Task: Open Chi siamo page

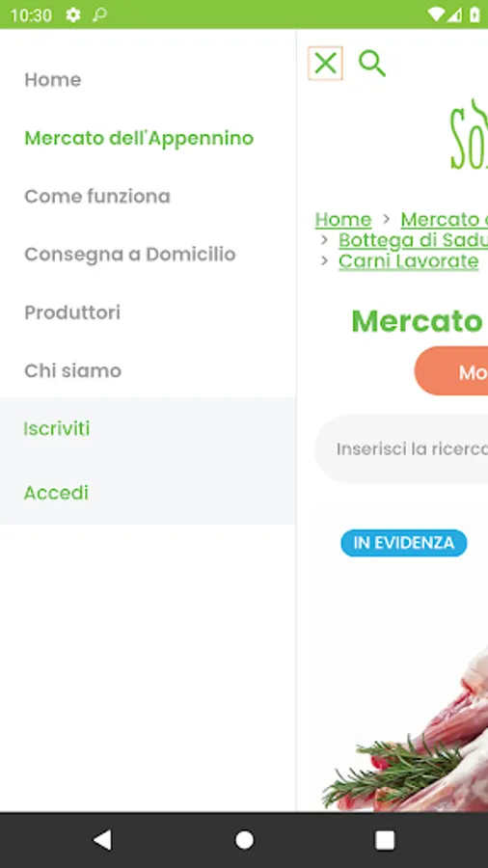Action: [x=73, y=370]
